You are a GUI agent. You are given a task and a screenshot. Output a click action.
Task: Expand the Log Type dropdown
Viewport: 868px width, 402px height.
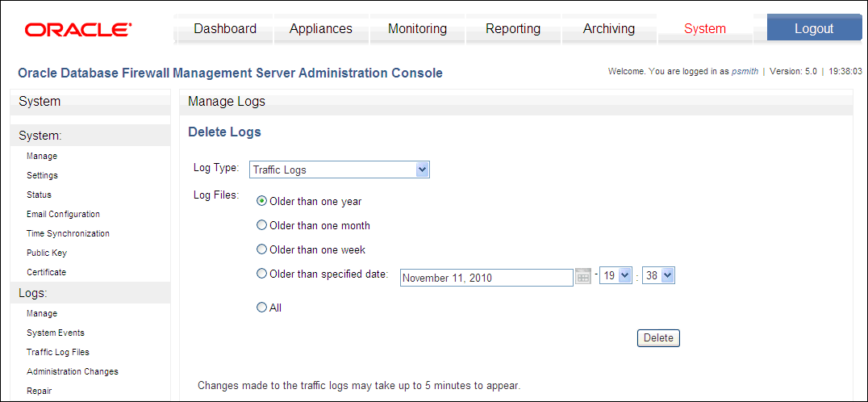pos(340,170)
